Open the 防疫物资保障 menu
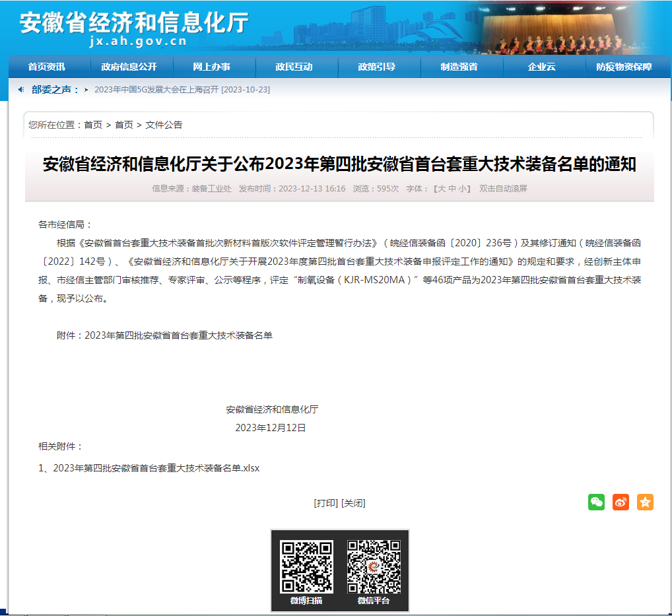This screenshot has width=672, height=616. 624,67
